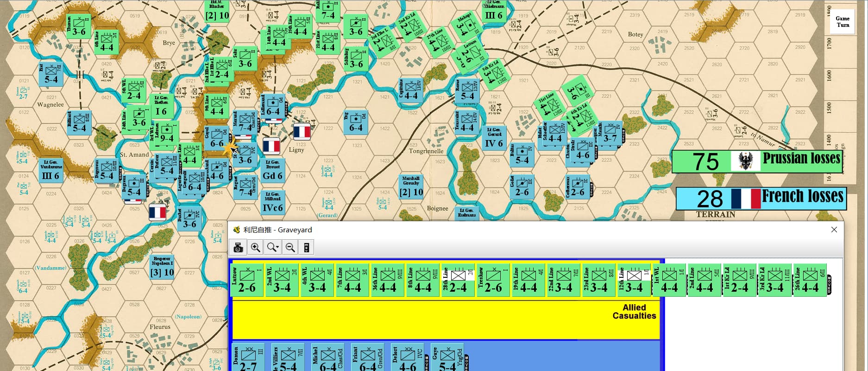Select the 2nd WL 3-4 casualty counter

coord(282,280)
